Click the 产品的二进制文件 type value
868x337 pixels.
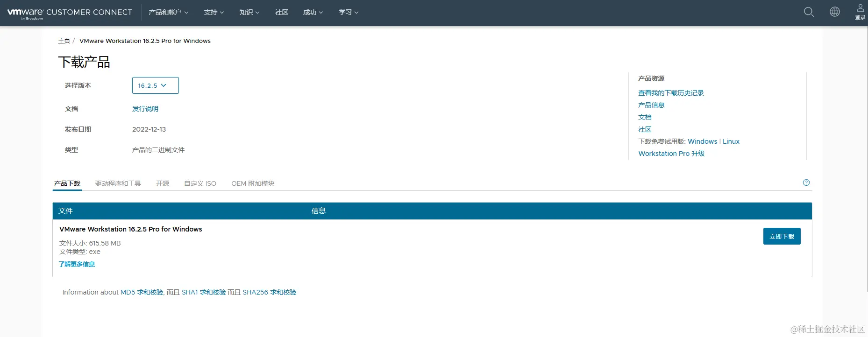click(x=158, y=150)
